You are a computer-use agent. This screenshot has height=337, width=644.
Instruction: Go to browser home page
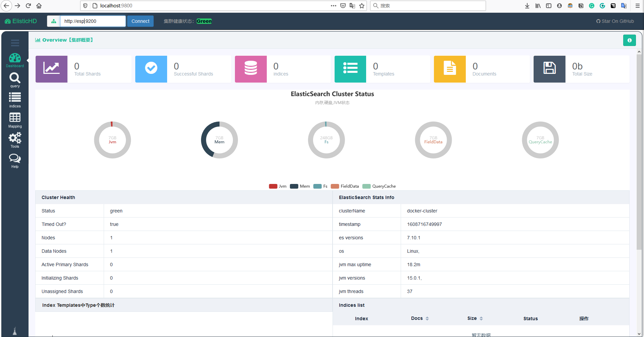click(39, 6)
